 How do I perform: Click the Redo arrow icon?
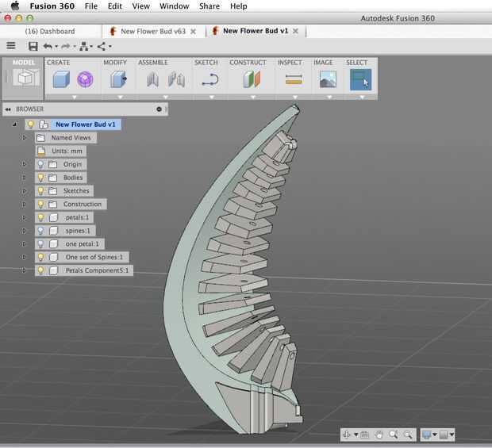(66, 47)
